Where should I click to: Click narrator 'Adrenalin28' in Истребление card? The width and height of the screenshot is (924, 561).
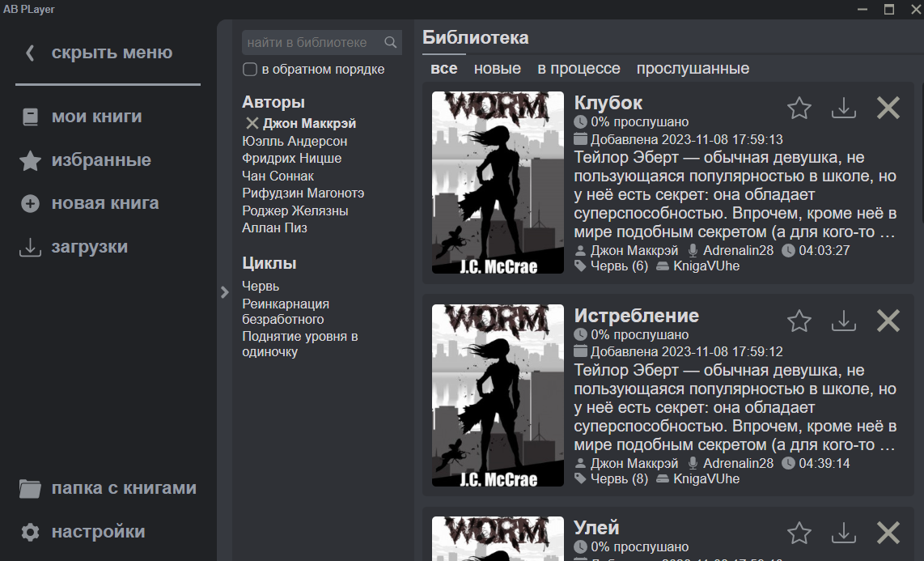[738, 463]
